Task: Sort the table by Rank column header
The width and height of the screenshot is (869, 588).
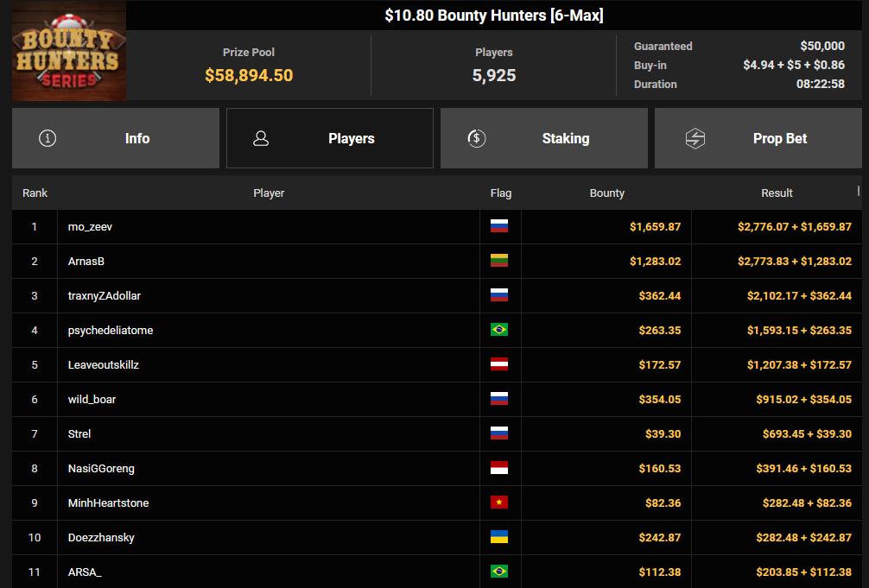Action: pyautogui.click(x=35, y=193)
